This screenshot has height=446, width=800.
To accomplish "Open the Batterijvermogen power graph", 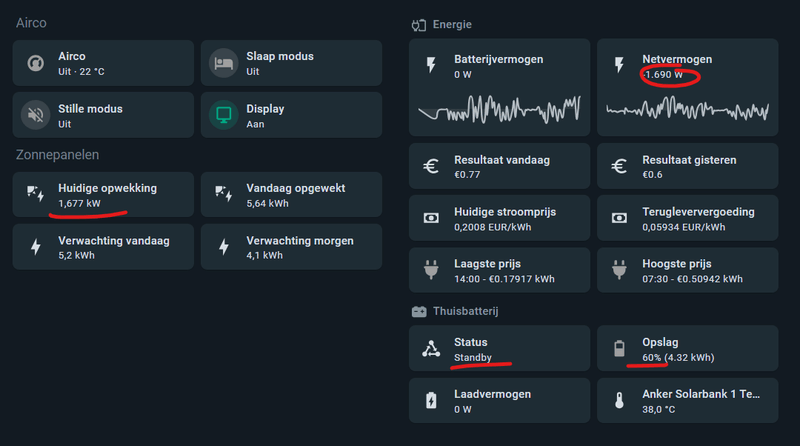I will tap(499, 109).
